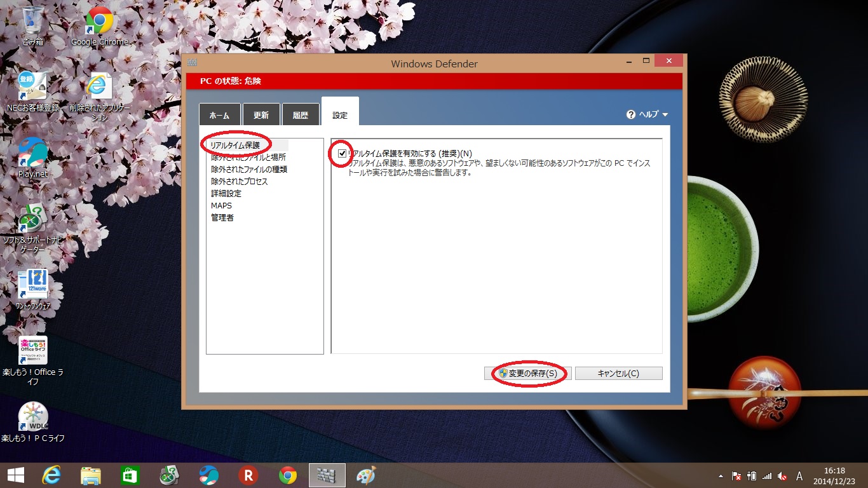
Task: Select 除外されたファイルの種類 in the list
Action: coord(249,169)
